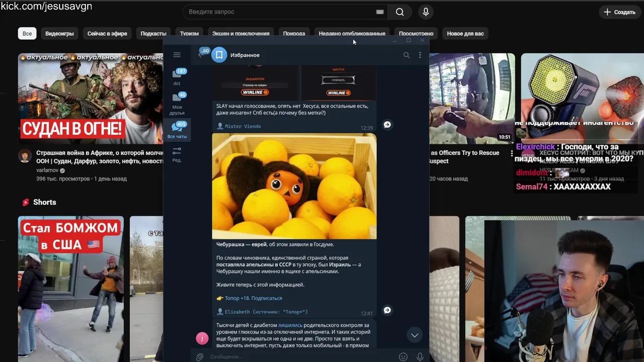Open the emoji picker in Telegram
Image resolution: width=644 pixels, height=362 pixels.
[x=403, y=357]
